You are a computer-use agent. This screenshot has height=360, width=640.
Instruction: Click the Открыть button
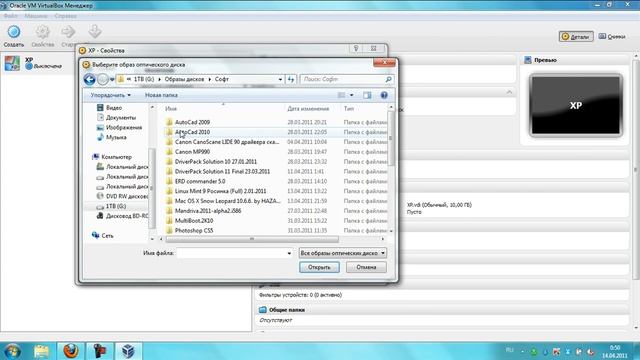(x=319, y=267)
